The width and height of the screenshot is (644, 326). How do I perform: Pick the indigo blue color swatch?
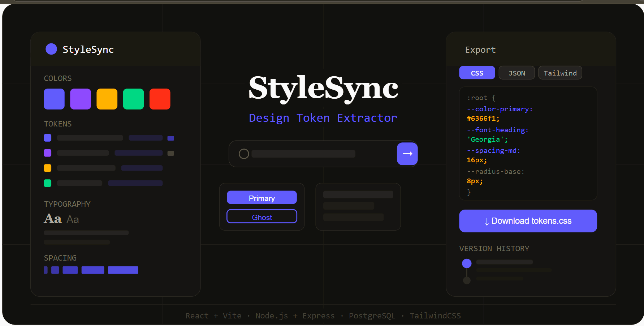(x=54, y=99)
